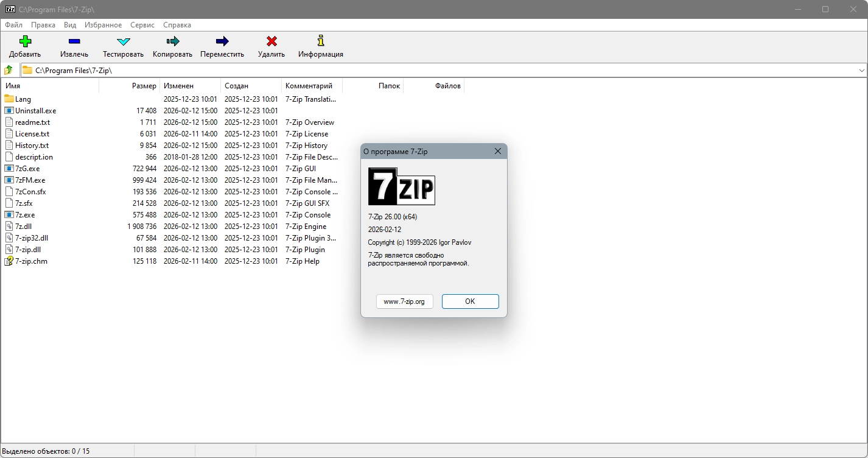
Task: Select the Lang folder icon
Action: 9,99
